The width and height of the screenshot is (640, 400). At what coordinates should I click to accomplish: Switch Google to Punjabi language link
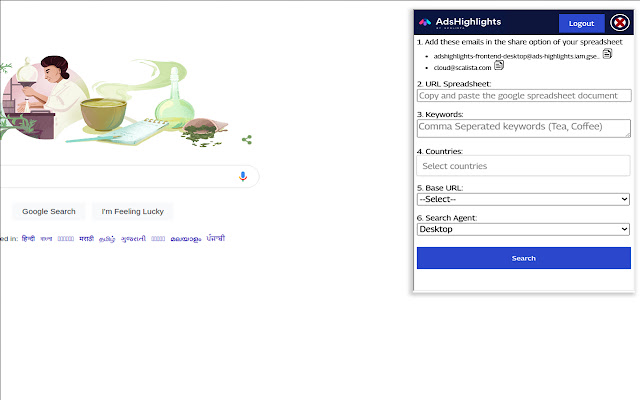click(216, 238)
